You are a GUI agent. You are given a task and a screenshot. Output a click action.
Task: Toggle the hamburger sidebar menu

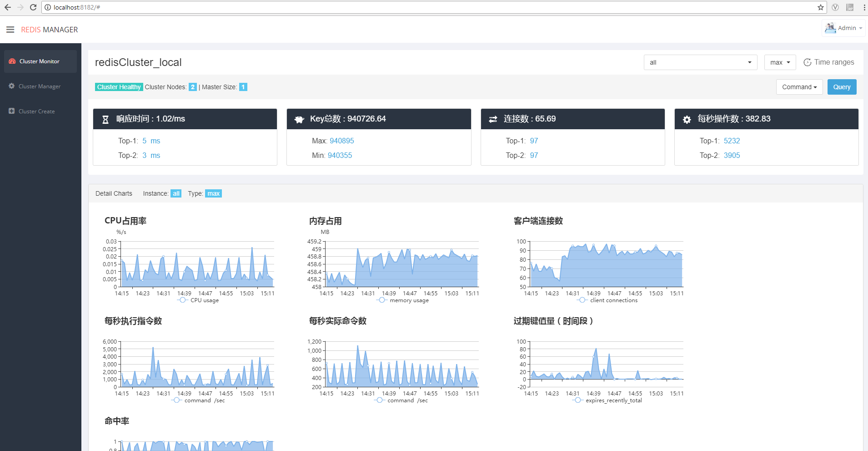click(x=10, y=30)
